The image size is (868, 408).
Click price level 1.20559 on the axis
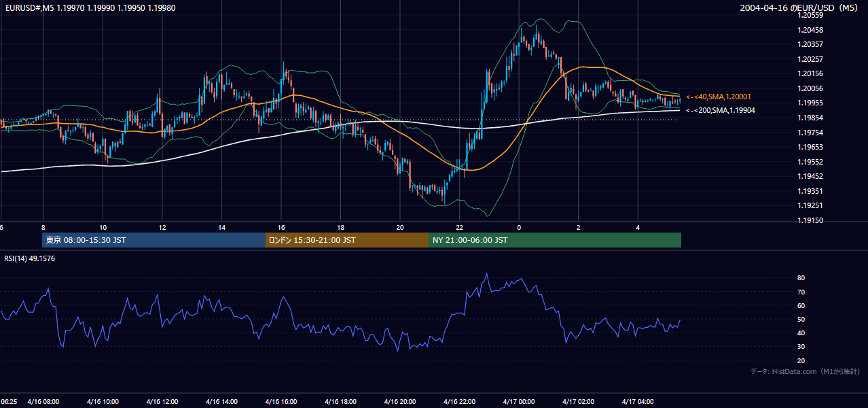point(809,15)
